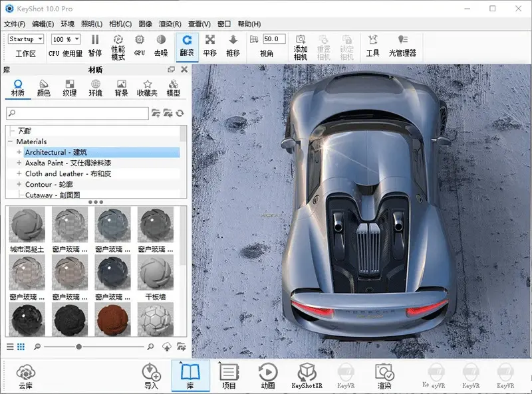Screen dimensions: 532x394
Task: Click the 导入 import icon
Action: 152,376
